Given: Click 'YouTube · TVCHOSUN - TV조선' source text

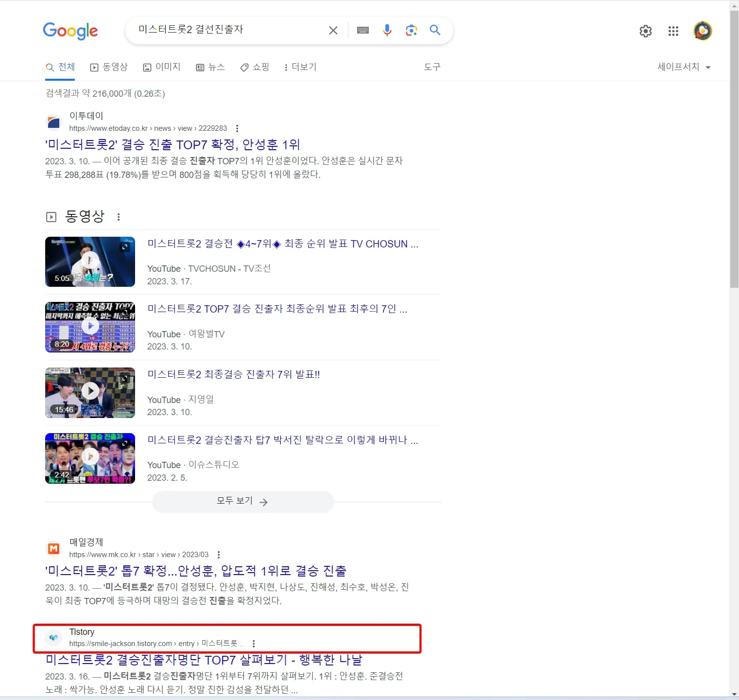Looking at the screenshot, I should 209,268.
